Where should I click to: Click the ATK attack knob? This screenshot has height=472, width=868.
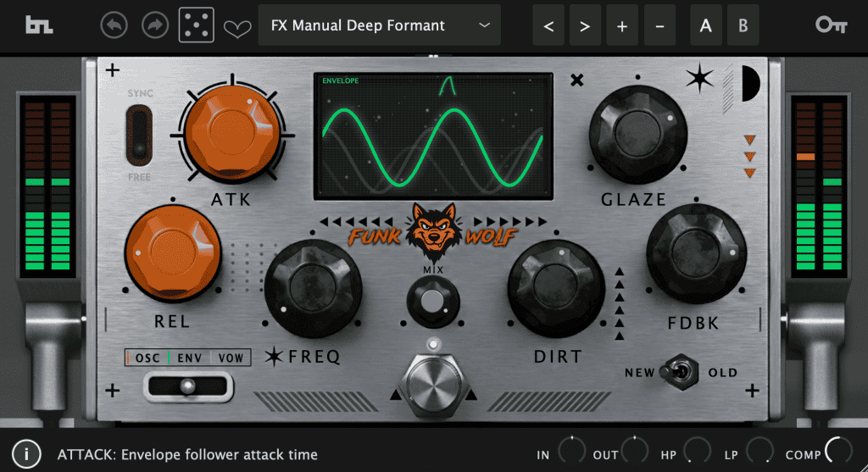point(232,135)
